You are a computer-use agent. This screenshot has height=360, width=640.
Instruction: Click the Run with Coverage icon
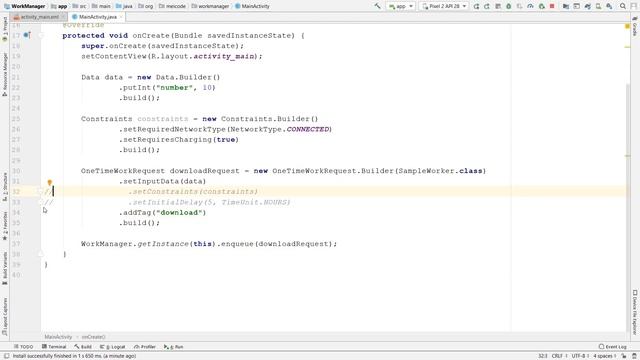pos(520,7)
